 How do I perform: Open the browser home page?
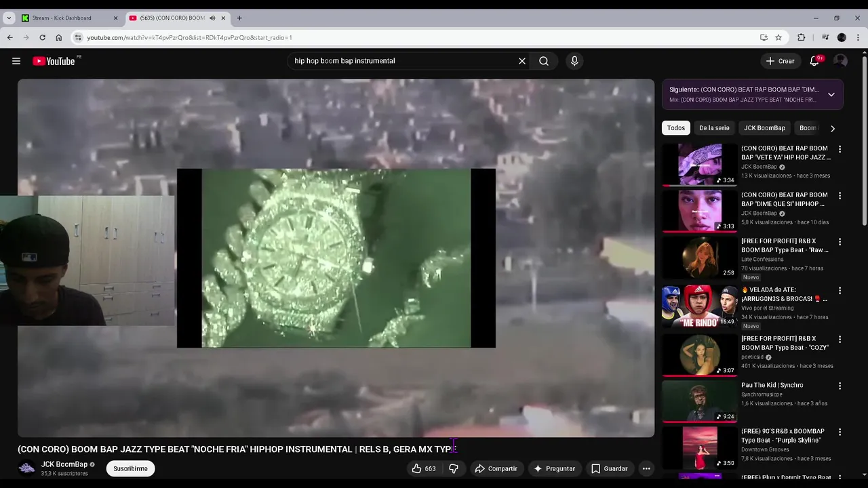pyautogui.click(x=58, y=37)
